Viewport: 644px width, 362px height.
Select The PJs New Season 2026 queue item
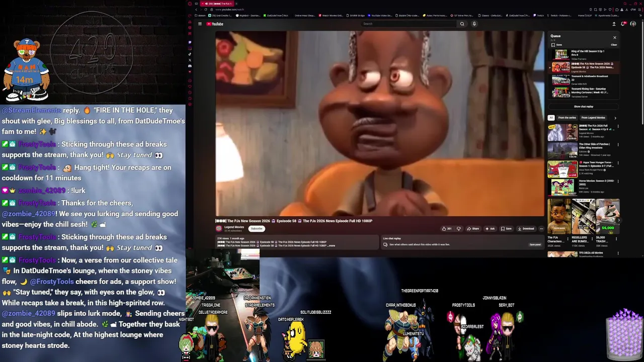click(x=584, y=67)
